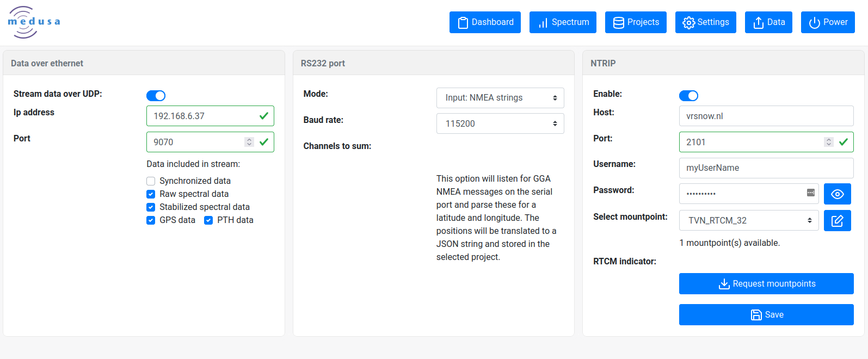Open the RS232 Mode dropdown
This screenshot has width=868, height=359.
500,98
